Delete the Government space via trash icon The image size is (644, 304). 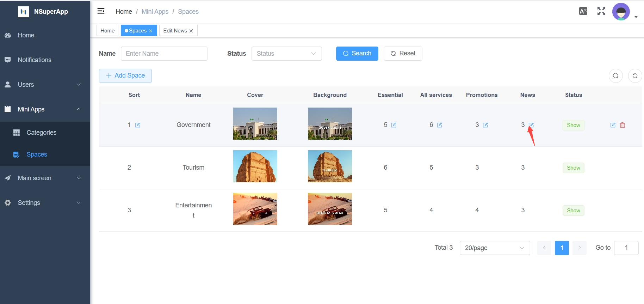pos(623,125)
